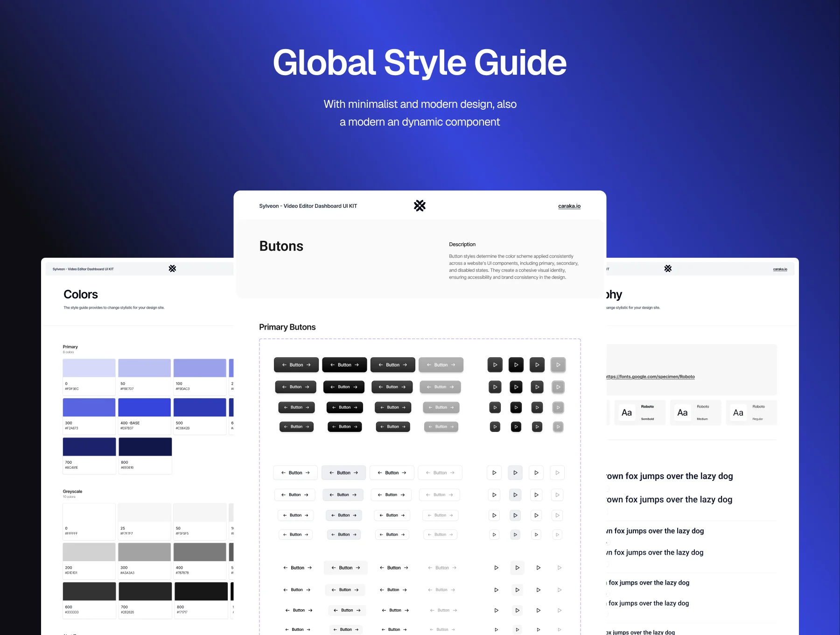The height and width of the screenshot is (635, 840).
Task: Select the Greyscale 300 gray swatch
Action: (144, 561)
